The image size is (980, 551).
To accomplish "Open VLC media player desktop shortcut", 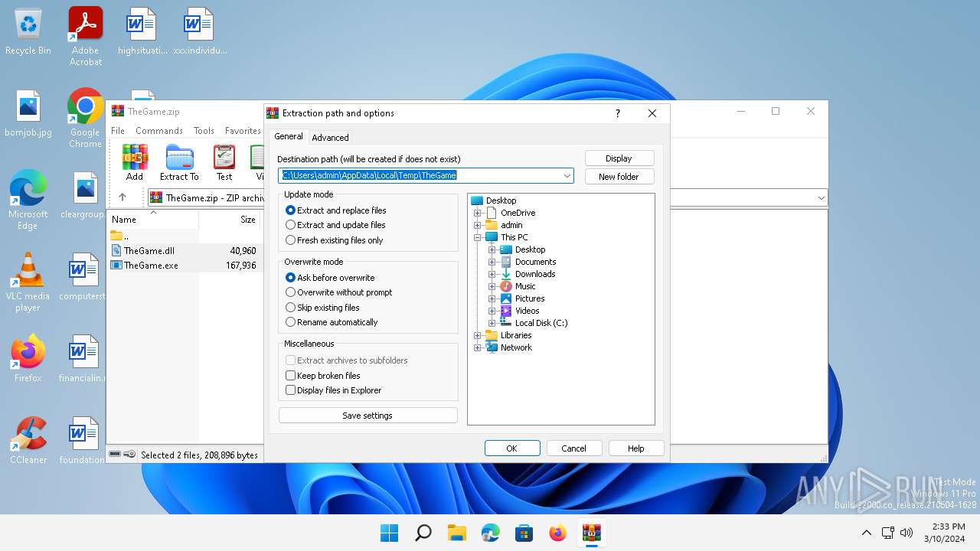I will (x=28, y=282).
